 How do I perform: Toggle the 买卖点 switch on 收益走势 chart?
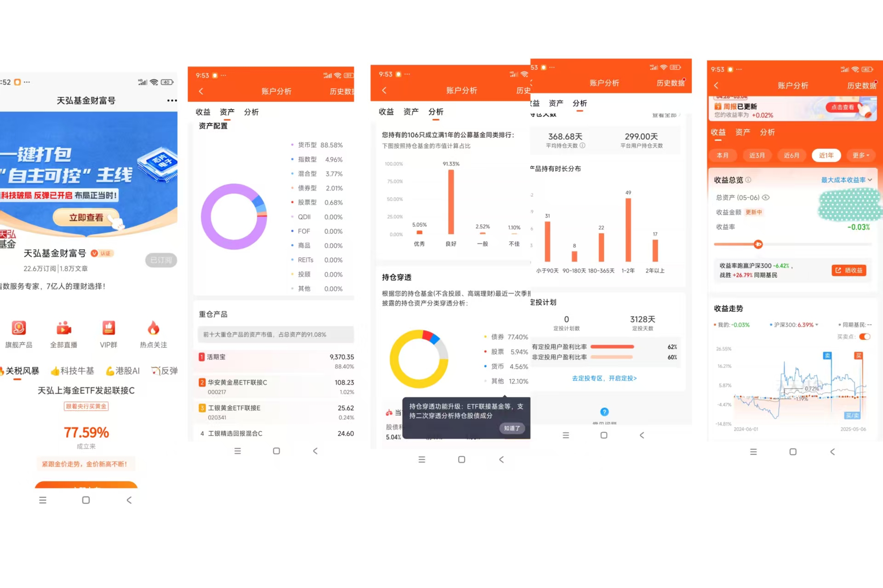click(x=865, y=337)
